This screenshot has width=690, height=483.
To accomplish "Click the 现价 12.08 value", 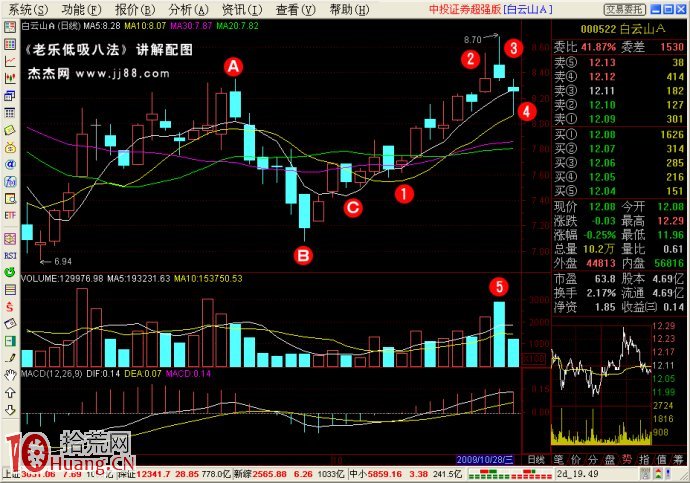I will tap(602, 206).
